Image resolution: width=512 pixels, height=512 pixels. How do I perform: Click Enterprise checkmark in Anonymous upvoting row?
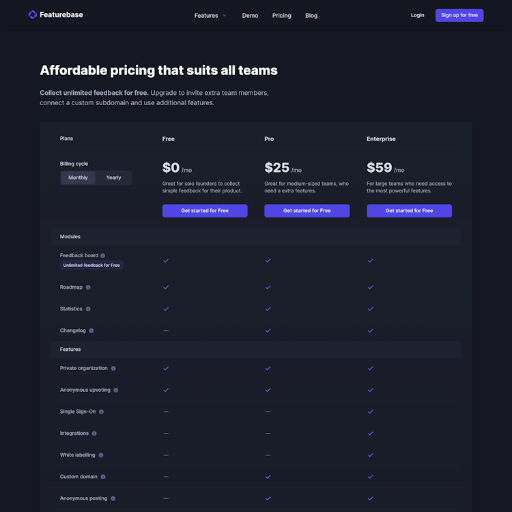370,390
